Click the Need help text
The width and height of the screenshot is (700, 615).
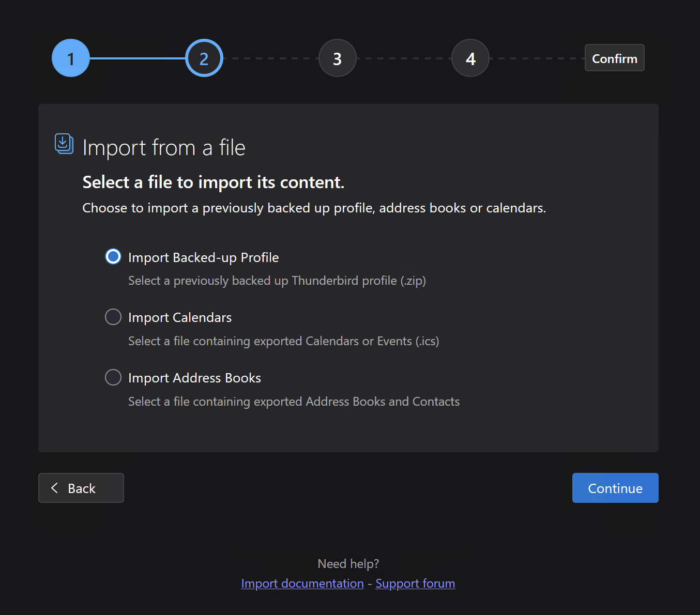tap(348, 563)
